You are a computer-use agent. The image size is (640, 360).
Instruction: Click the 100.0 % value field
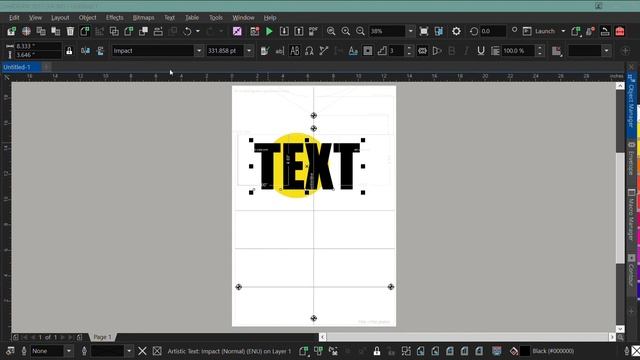(x=518, y=51)
